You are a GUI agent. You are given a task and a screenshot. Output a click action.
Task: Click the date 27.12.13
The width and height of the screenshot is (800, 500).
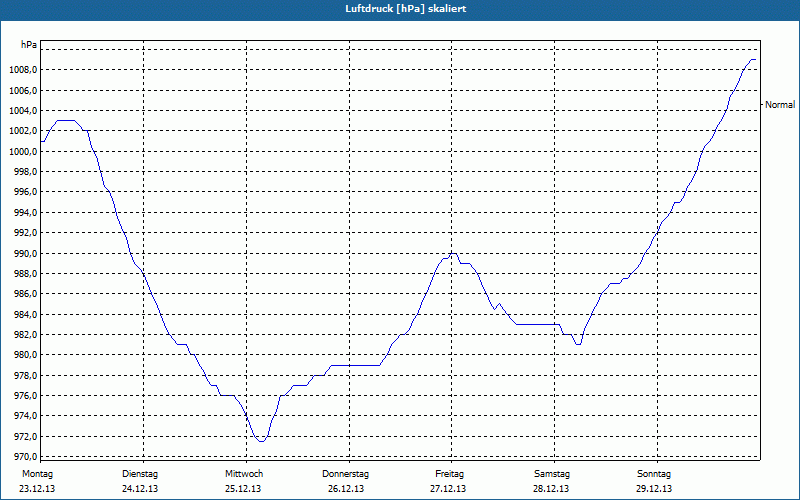[x=448, y=489]
